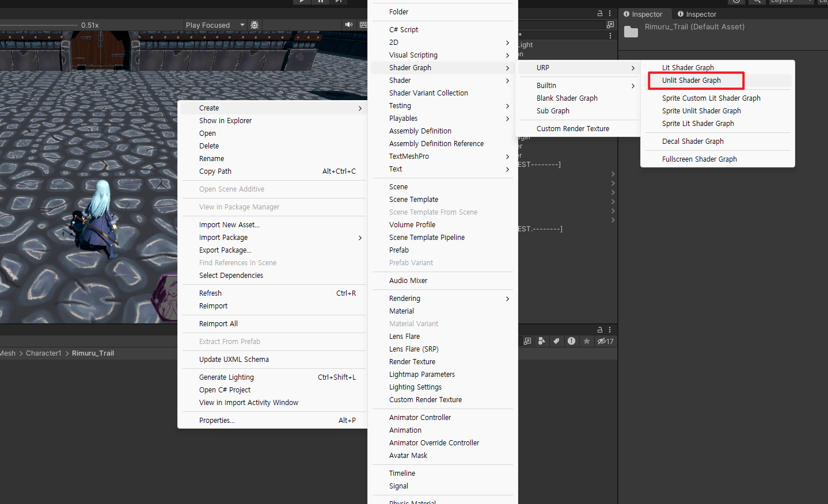
Task: Expand the 2D submenu
Action: coord(442,42)
